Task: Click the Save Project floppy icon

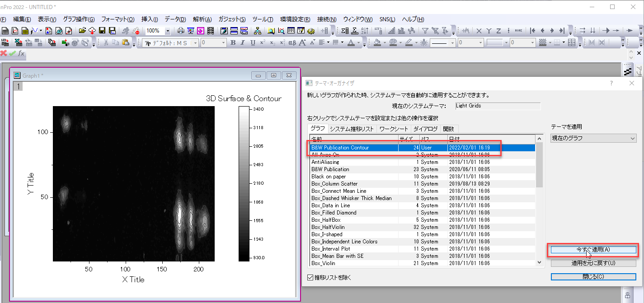Action: pos(102,31)
